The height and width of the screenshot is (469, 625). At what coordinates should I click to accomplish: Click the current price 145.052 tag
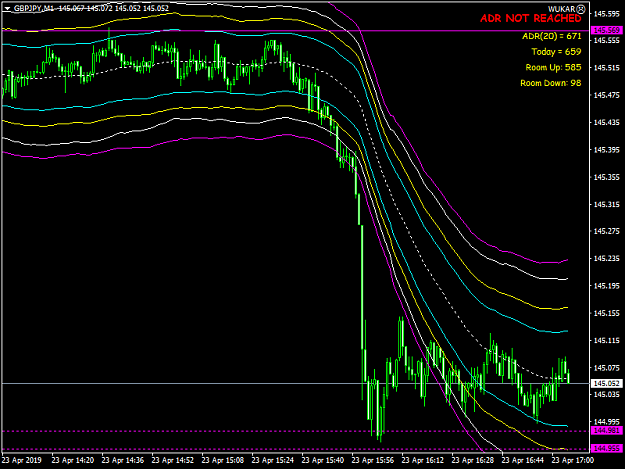[606, 383]
